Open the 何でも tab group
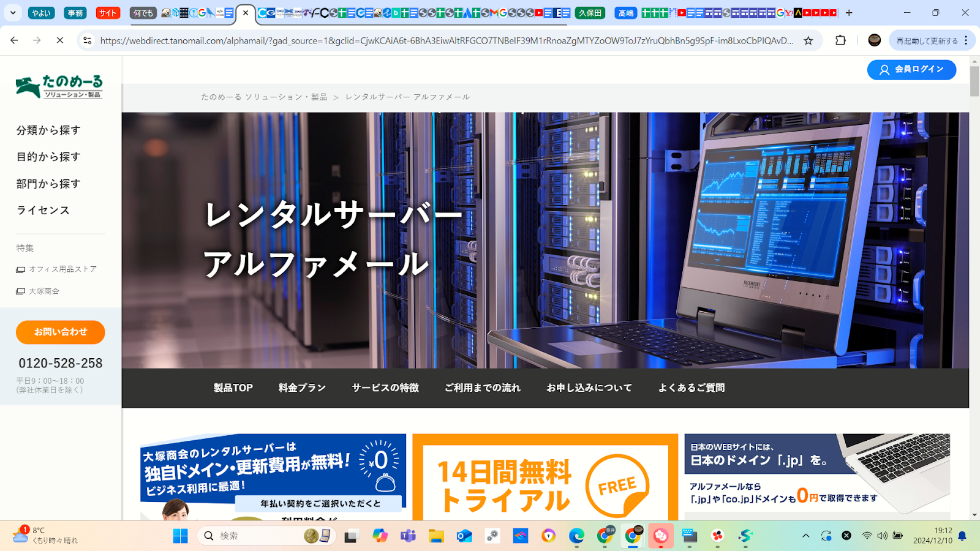Image resolution: width=980 pixels, height=551 pixels. (x=143, y=13)
